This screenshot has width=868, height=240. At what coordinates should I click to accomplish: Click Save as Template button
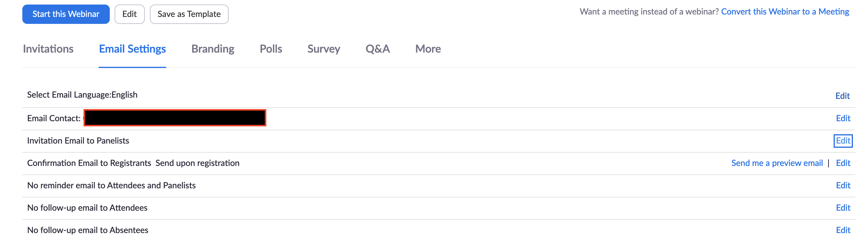click(x=189, y=14)
